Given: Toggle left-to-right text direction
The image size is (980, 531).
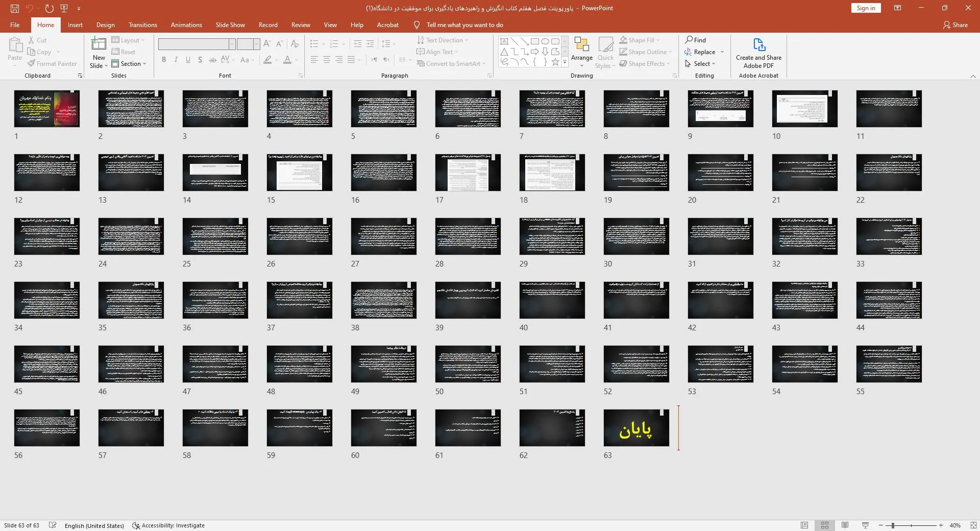Looking at the screenshot, I should [374, 60].
